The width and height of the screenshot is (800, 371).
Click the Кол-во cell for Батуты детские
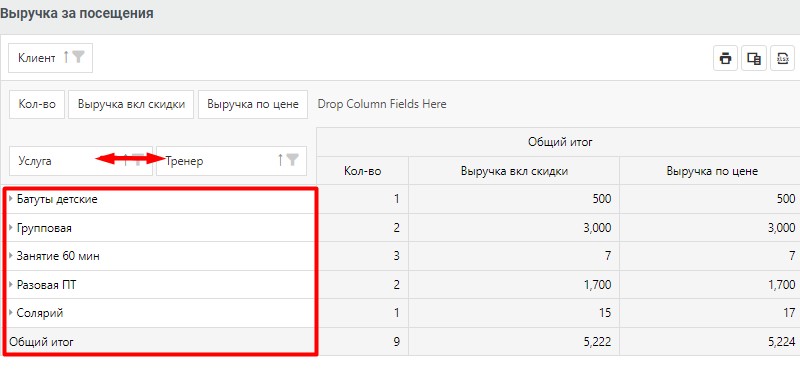(x=363, y=200)
